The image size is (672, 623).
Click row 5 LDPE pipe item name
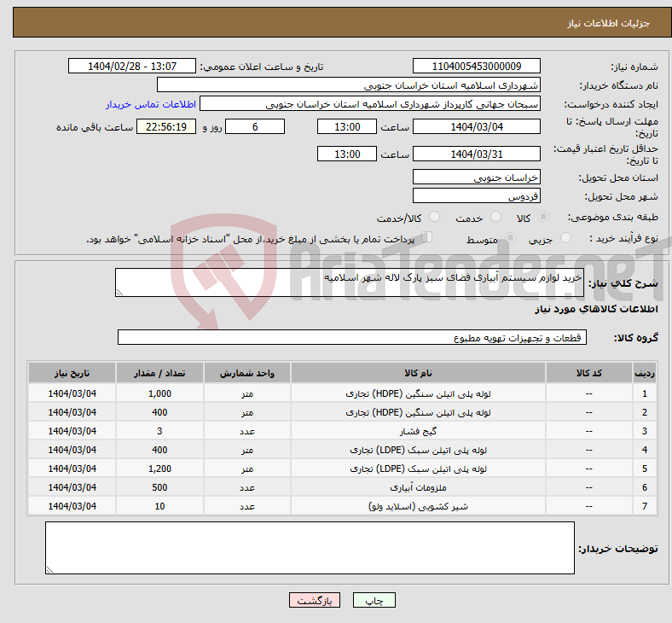pyautogui.click(x=418, y=469)
